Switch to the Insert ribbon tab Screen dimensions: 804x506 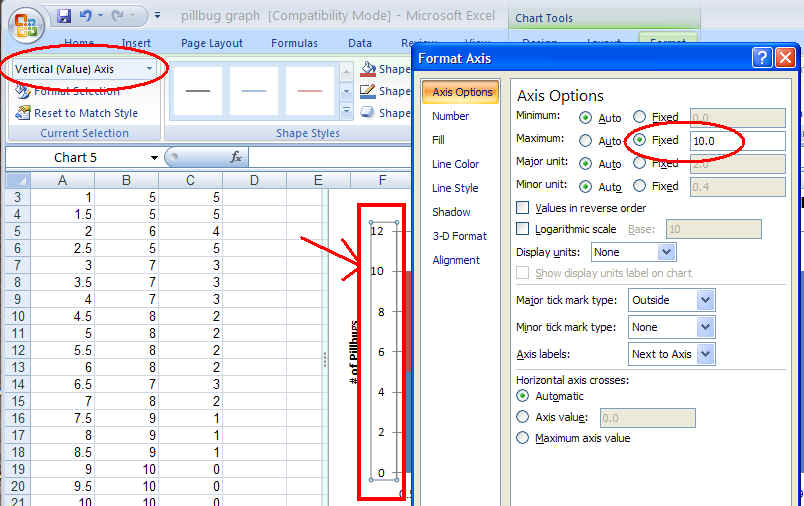point(136,43)
